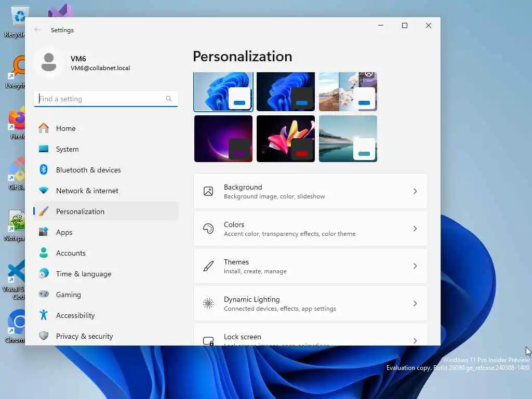
Task: Click the Dynamic Lighting sun icon
Action: [208, 303]
